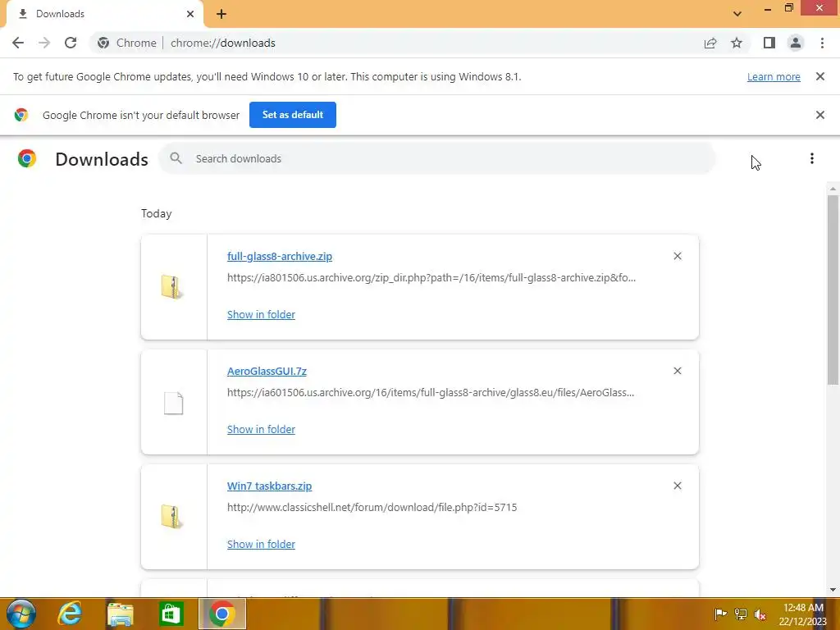This screenshot has height=630, width=840.
Task: Click the scrollbar up arrow
Action: tap(833, 189)
